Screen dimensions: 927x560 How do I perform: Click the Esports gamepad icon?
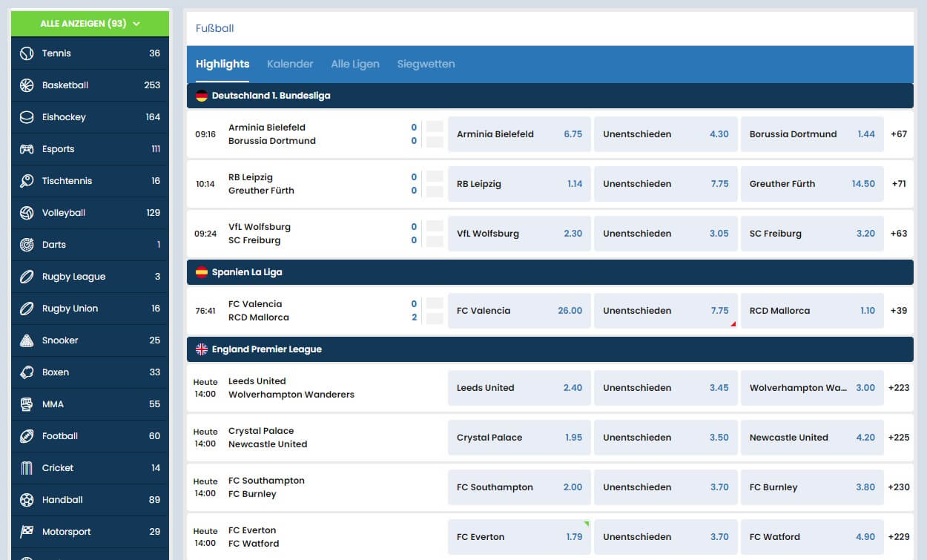(27, 149)
